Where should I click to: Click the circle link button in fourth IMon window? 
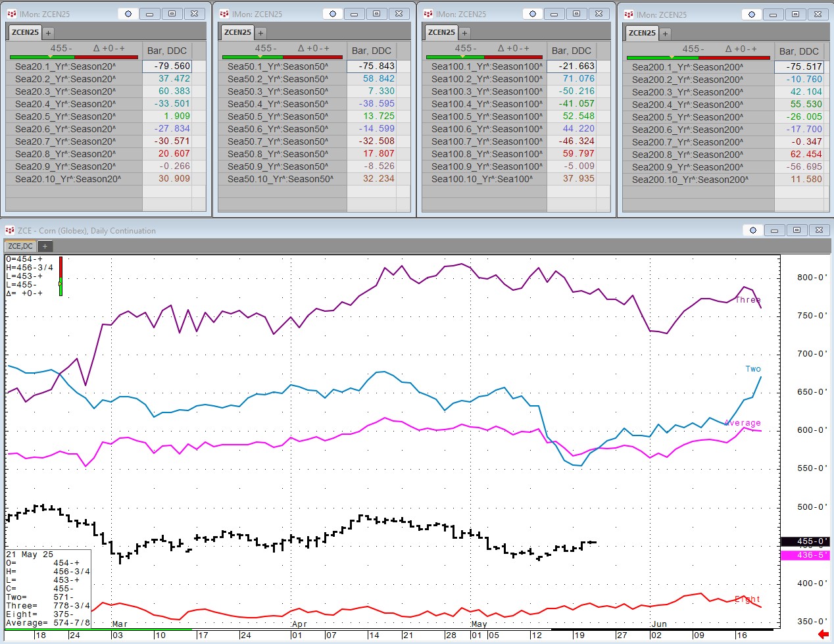pyautogui.click(x=752, y=14)
